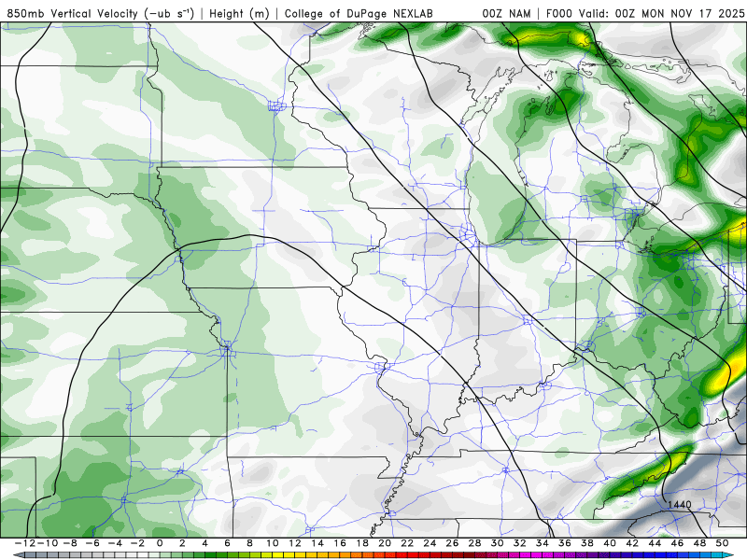The width and height of the screenshot is (747, 560).
Task: Click the '36' value on the color scale
Action: tap(565, 543)
